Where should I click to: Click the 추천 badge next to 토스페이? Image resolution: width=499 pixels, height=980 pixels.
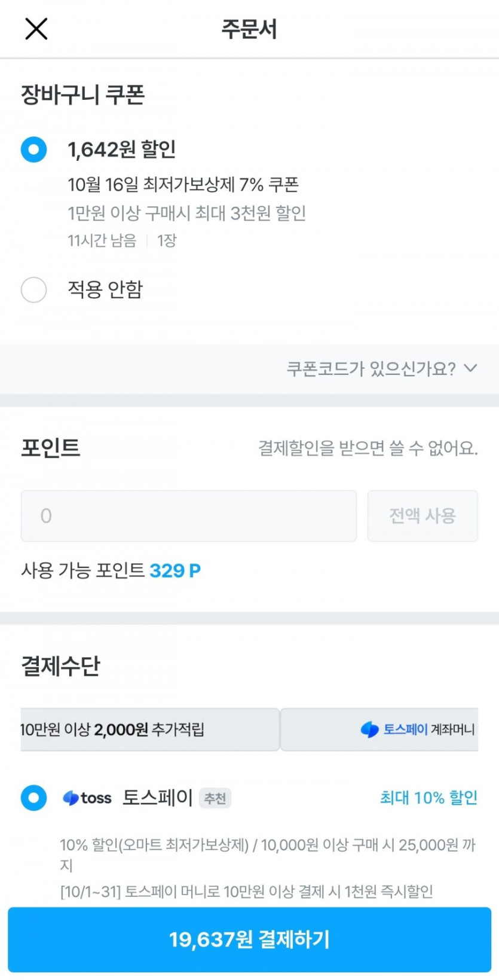(215, 798)
